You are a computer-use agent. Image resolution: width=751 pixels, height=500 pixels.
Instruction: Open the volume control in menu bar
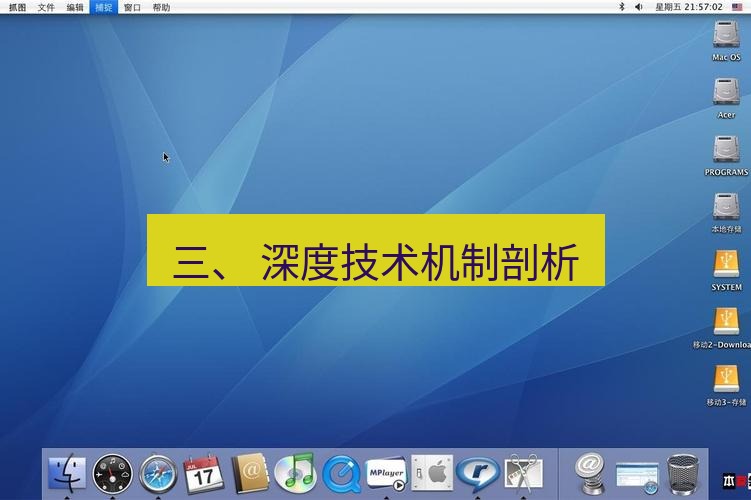tap(639, 7)
